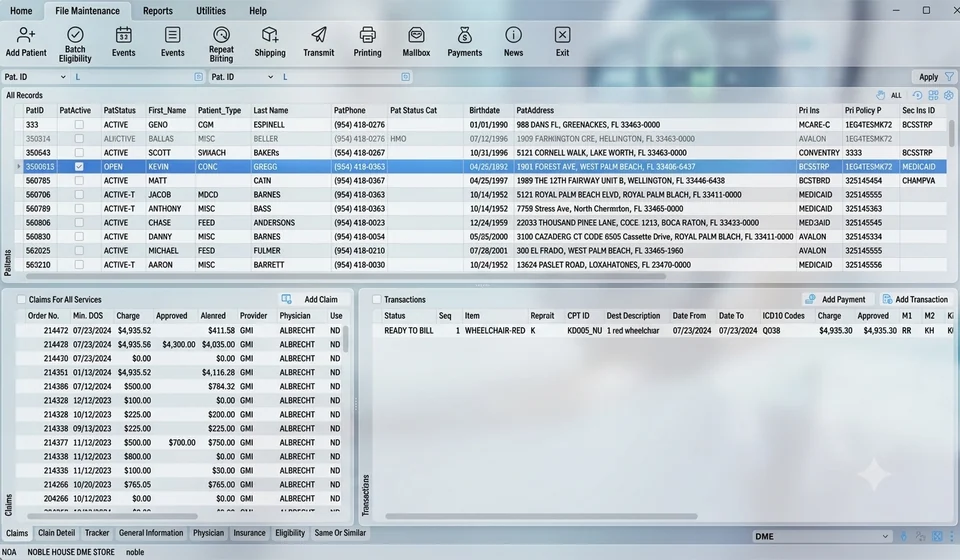Screen dimensions: 960x560
Task: Open the three-dot menu beside DME dropdown
Action: [951, 536]
